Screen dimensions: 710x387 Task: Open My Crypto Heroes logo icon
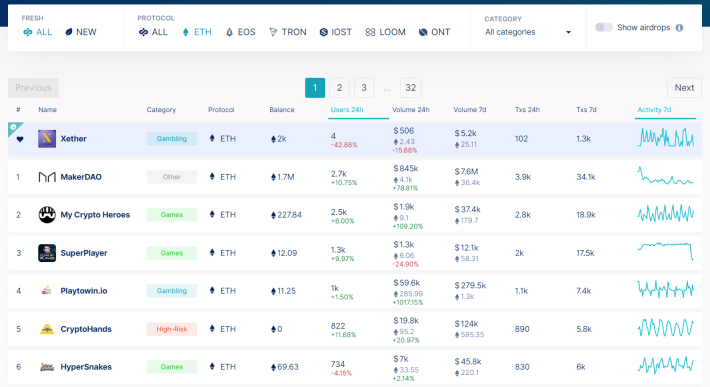(x=47, y=215)
